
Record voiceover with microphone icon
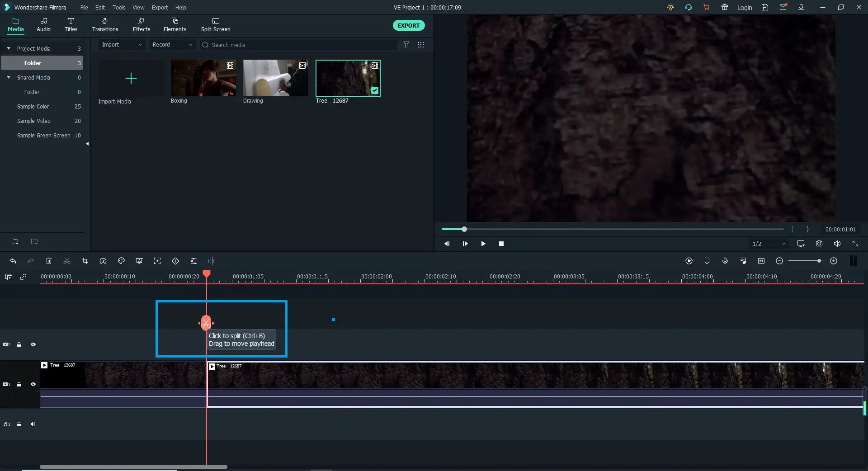pos(725,261)
